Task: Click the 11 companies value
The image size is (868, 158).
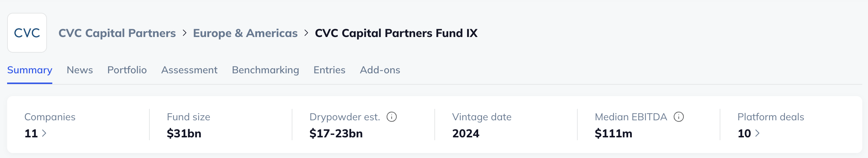Action: 31,133
